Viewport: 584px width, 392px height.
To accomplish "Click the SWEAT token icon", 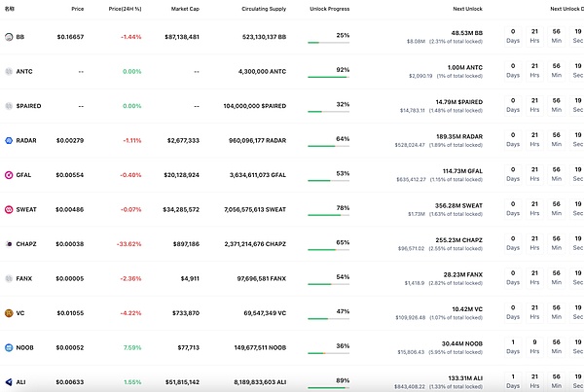I will (8, 209).
